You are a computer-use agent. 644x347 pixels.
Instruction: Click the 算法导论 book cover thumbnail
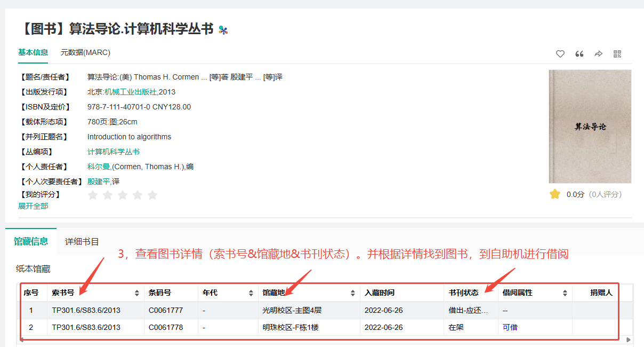590,127
